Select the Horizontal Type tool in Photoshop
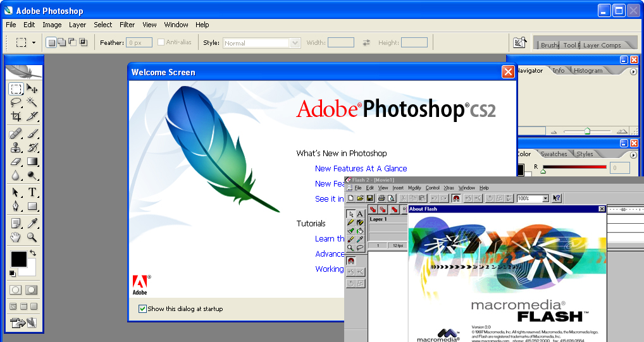 pyautogui.click(x=32, y=192)
